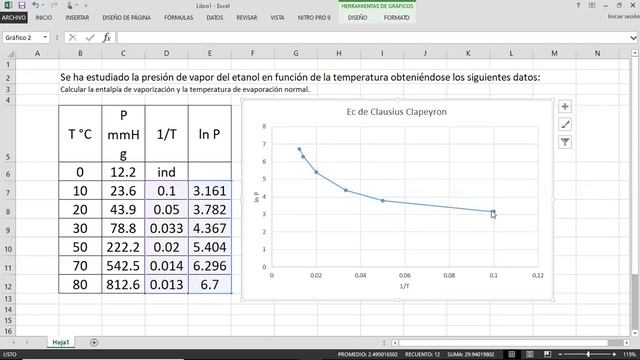Select the T °C header cell

click(80, 134)
